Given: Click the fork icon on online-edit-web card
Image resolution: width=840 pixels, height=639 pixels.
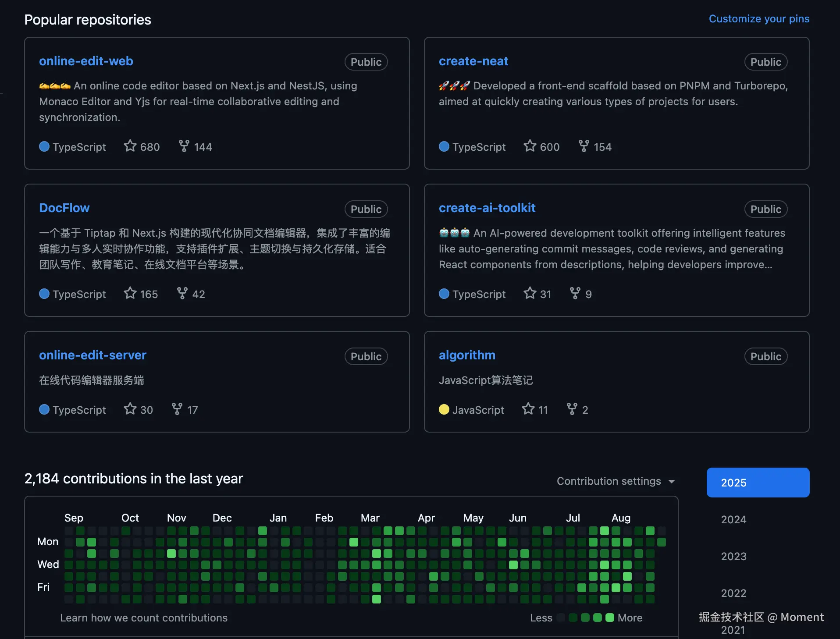Looking at the screenshot, I should coord(184,146).
